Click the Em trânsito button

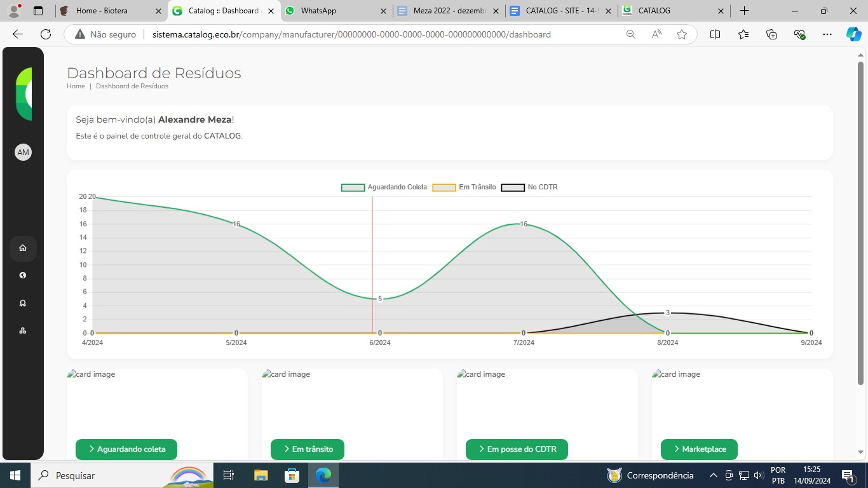tap(308, 449)
